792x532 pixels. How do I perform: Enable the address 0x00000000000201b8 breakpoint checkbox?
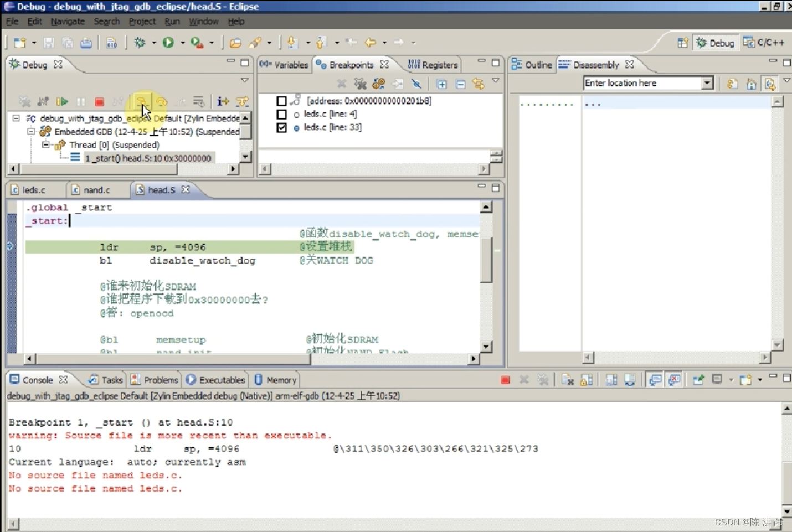[281, 101]
